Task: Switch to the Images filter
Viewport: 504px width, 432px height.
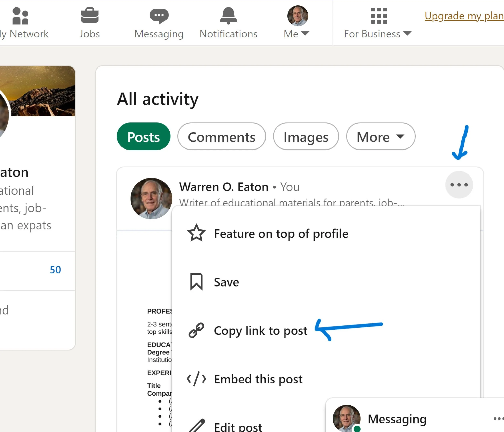Action: 306,137
